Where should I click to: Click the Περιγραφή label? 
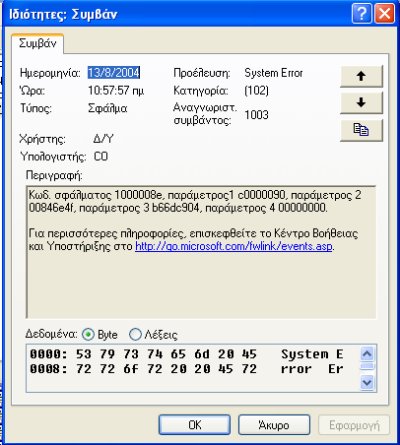(x=54, y=175)
